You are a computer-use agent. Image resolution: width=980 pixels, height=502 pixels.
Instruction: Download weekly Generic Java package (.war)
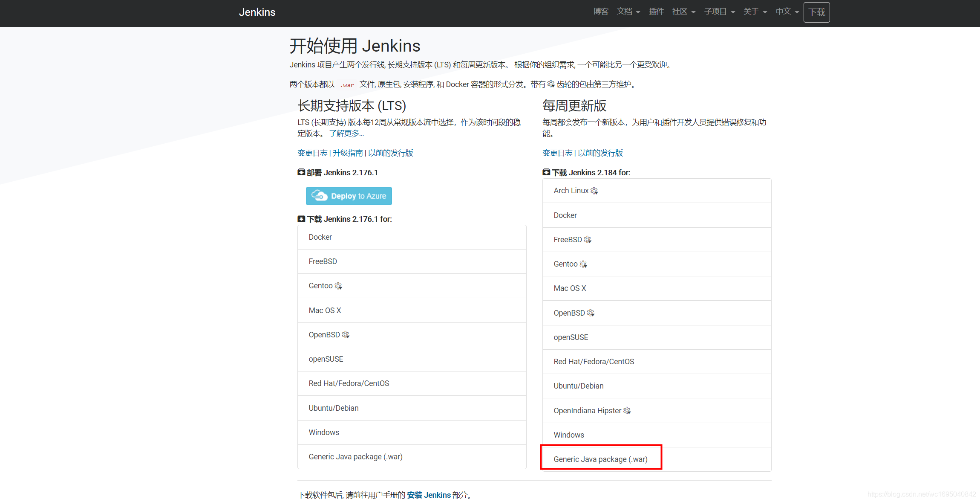[x=657, y=459]
